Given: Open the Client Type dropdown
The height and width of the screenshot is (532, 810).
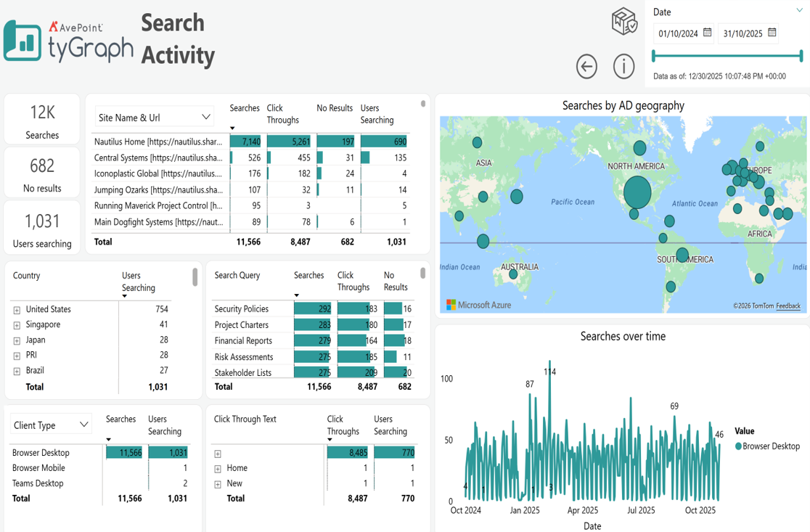Looking at the screenshot, I should coord(51,425).
